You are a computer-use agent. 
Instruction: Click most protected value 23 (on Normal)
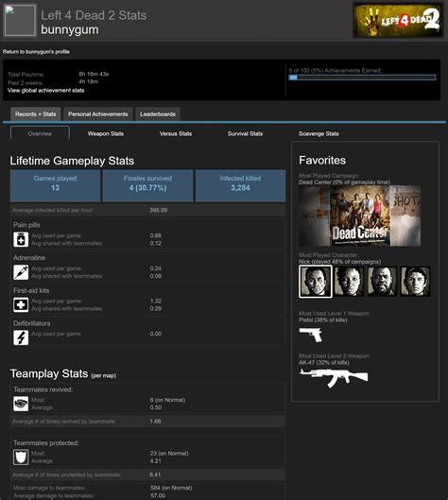point(169,453)
